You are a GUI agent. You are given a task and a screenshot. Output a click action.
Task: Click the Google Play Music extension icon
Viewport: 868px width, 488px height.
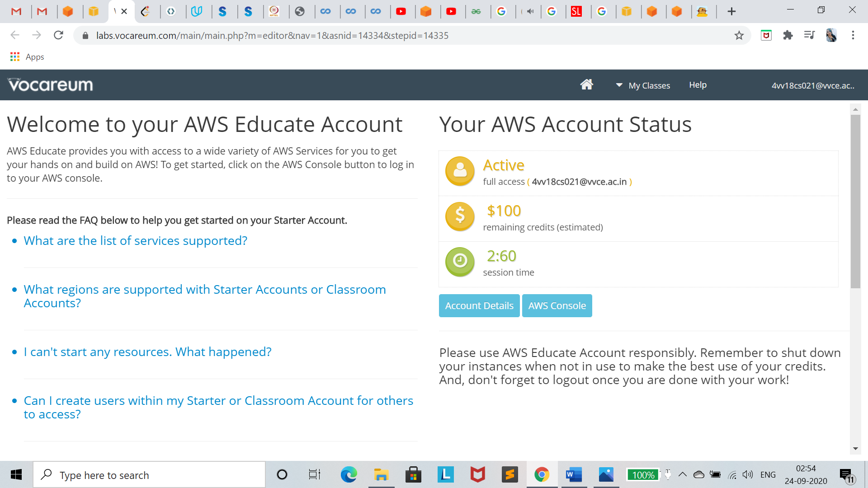pyautogui.click(x=809, y=35)
